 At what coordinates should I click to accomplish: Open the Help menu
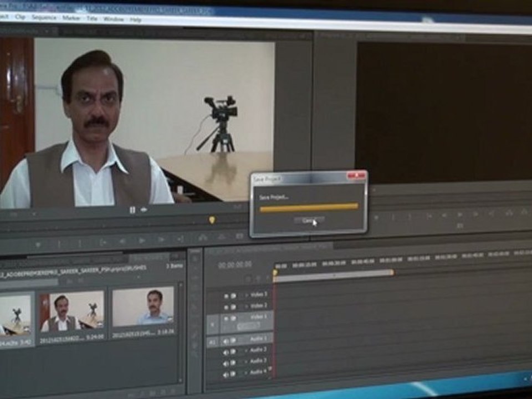pos(135,20)
